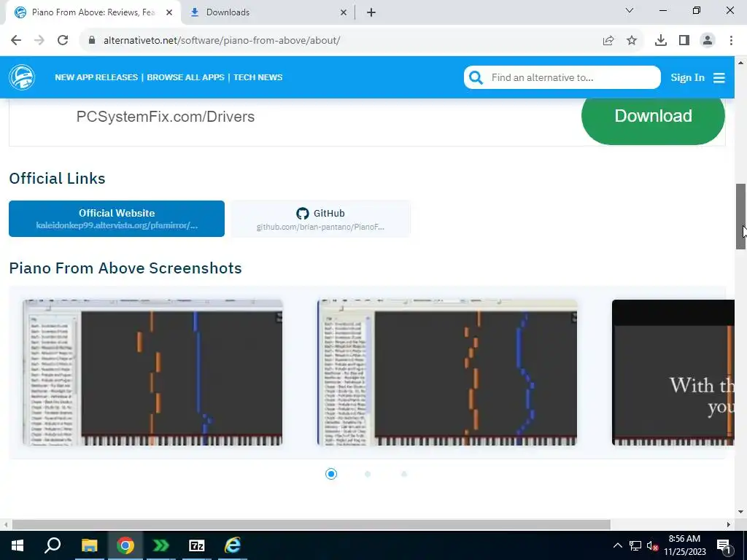This screenshot has width=747, height=560.
Task: Open the Windows Start menu
Action: pos(18,545)
